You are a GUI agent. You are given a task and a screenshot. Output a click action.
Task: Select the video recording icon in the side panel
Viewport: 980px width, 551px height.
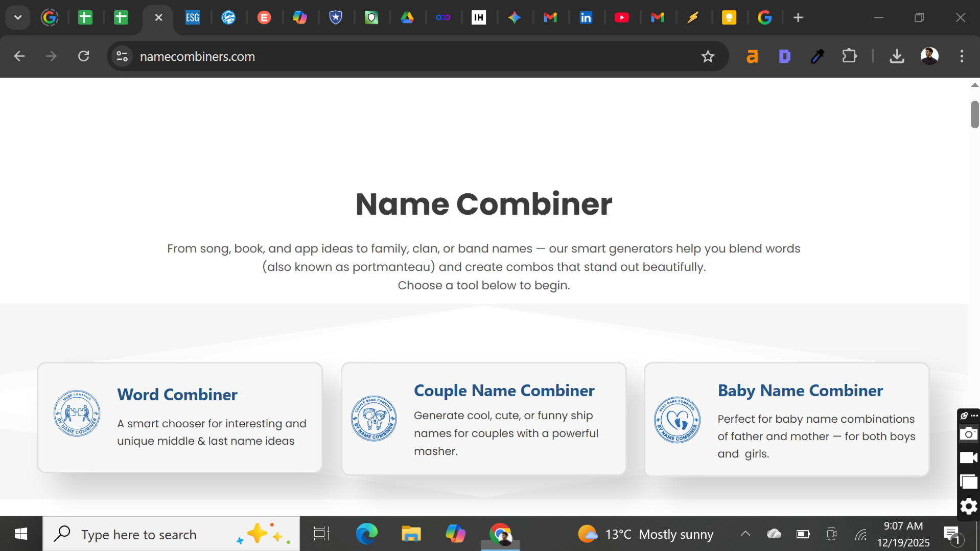pos(968,457)
